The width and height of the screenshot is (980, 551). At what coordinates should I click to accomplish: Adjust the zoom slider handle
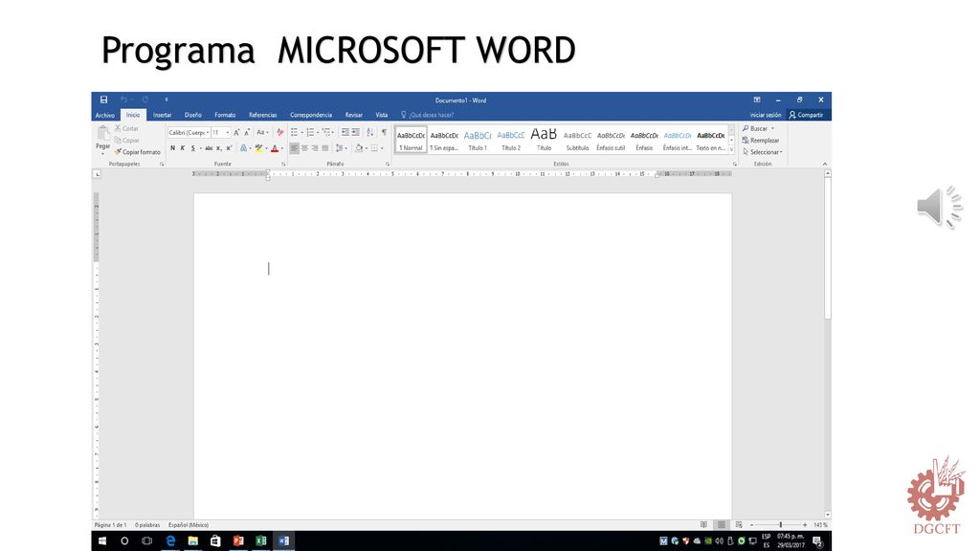781,525
